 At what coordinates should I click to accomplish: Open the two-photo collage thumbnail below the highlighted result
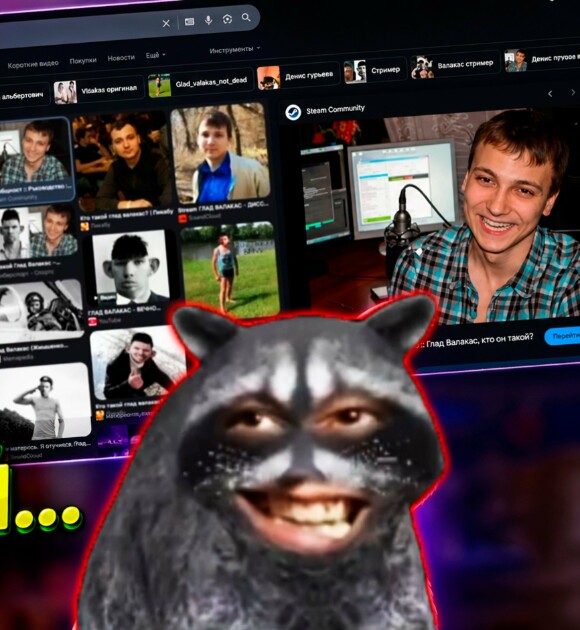[38, 231]
